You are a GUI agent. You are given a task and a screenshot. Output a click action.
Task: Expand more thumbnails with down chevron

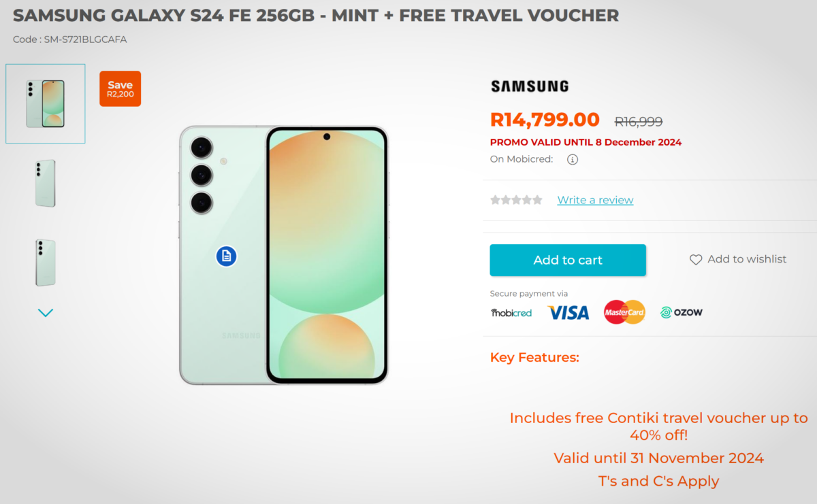click(46, 313)
